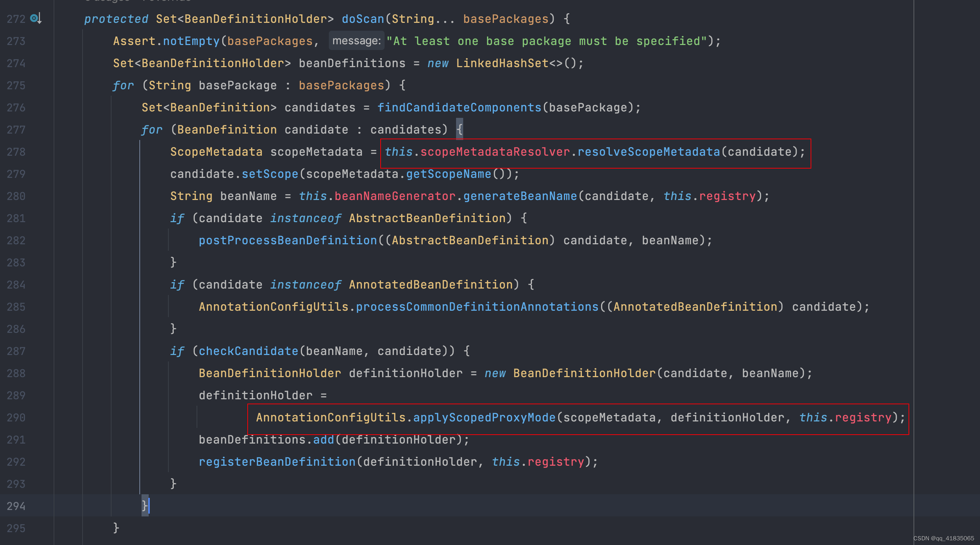Click the string literal "At least one base package"

546,41
